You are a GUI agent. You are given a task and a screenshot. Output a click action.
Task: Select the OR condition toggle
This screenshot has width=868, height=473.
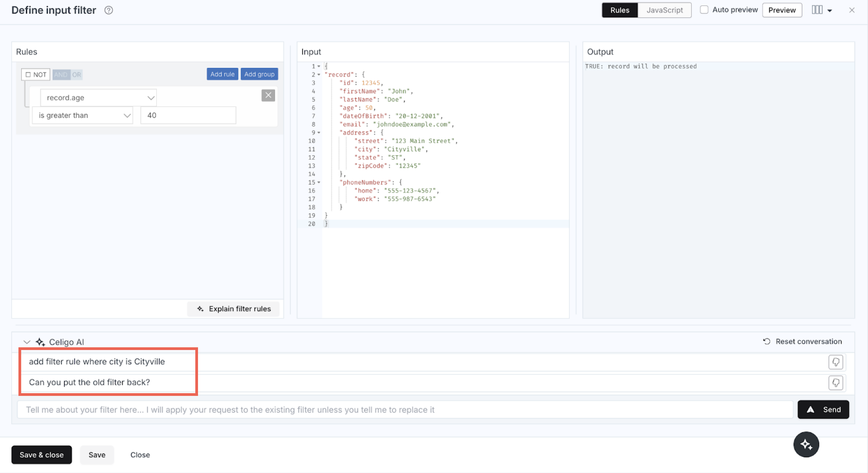76,75
